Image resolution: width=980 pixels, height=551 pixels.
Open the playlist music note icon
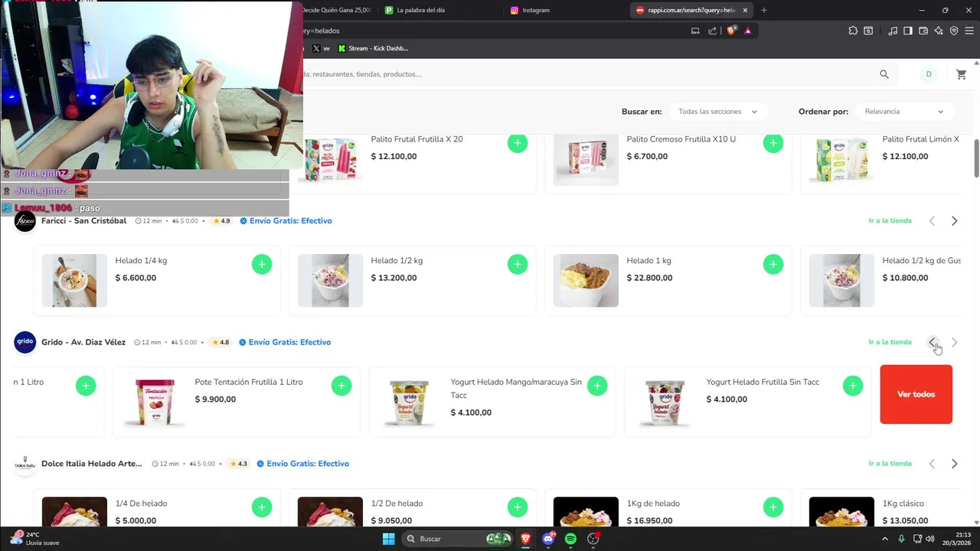click(x=893, y=31)
